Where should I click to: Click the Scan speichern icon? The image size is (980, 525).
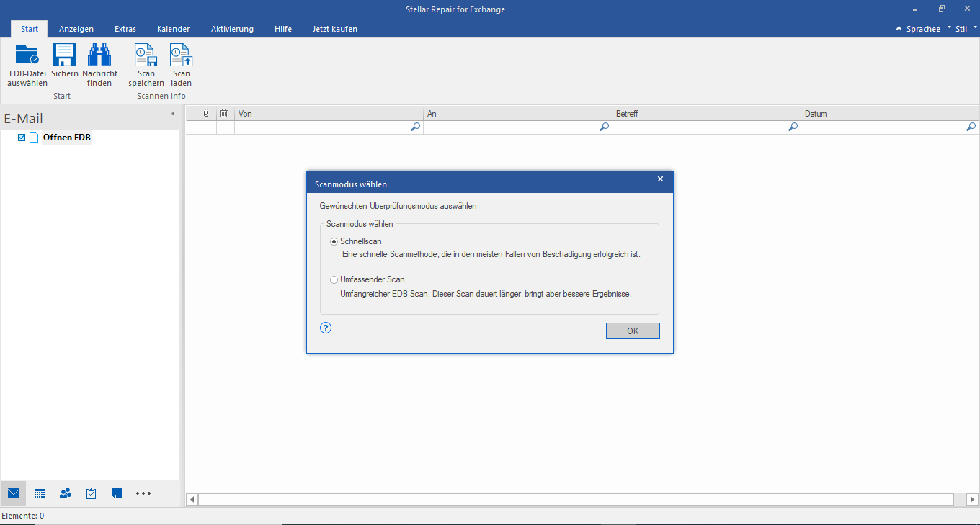[146, 56]
